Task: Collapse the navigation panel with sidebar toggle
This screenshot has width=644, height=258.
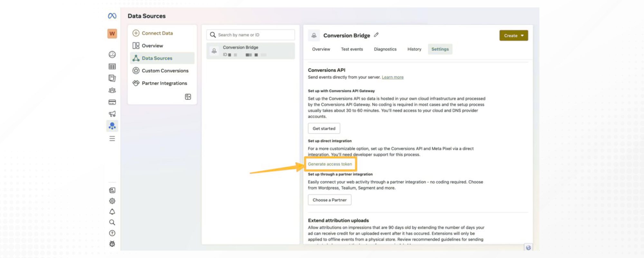Action: tap(188, 97)
